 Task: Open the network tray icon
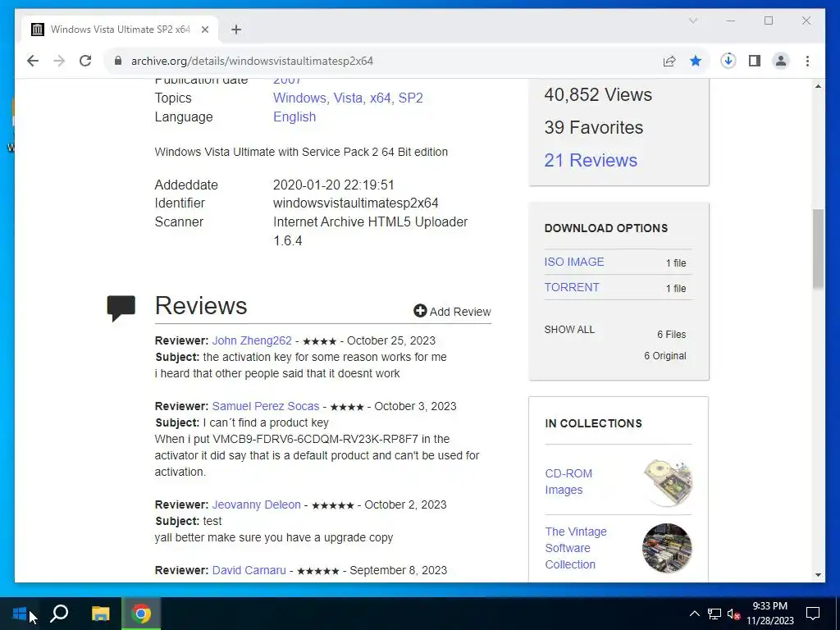pyautogui.click(x=714, y=614)
